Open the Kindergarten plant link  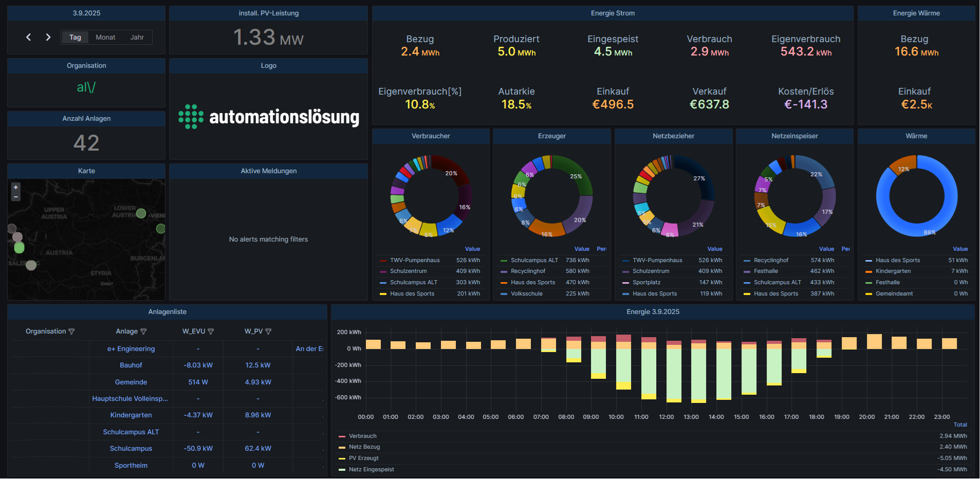[x=131, y=415]
